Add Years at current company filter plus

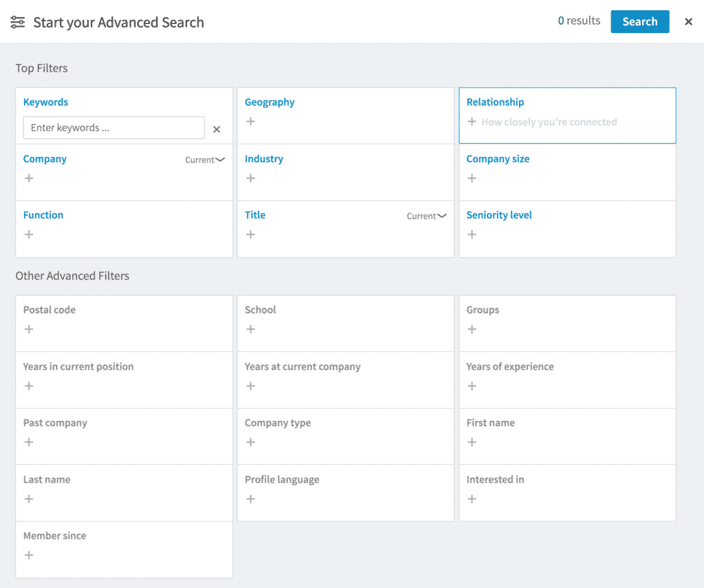point(250,386)
